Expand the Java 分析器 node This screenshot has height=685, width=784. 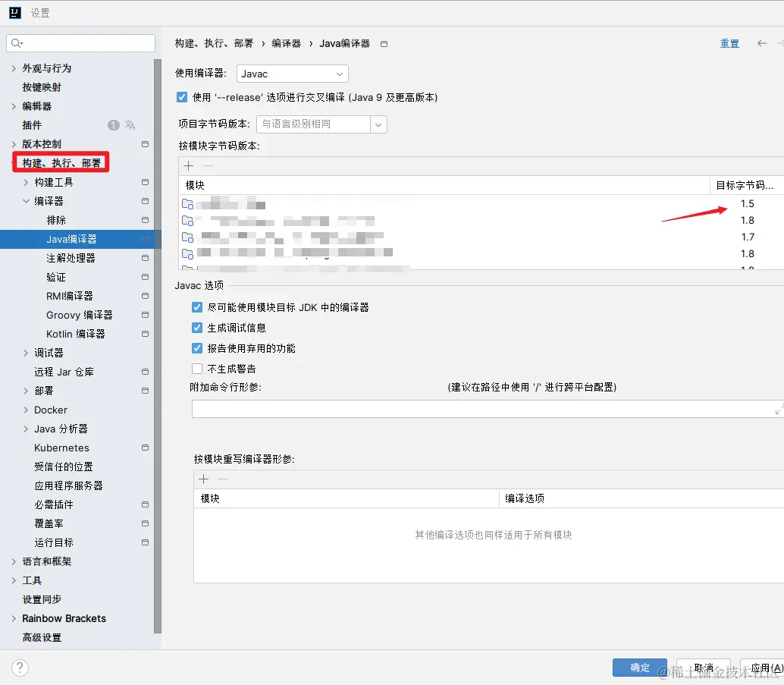(x=26, y=429)
